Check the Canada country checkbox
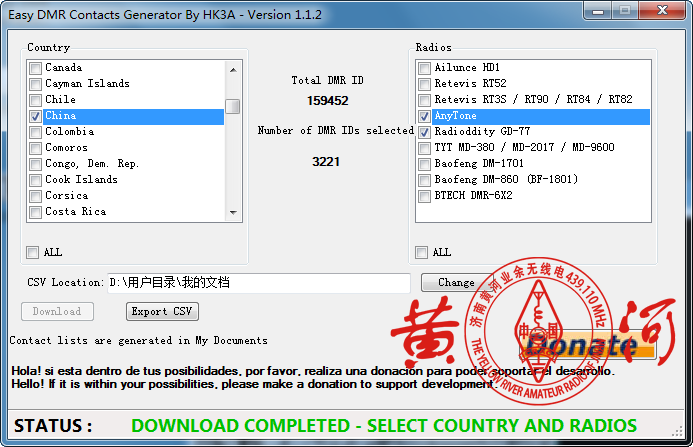 [35, 68]
